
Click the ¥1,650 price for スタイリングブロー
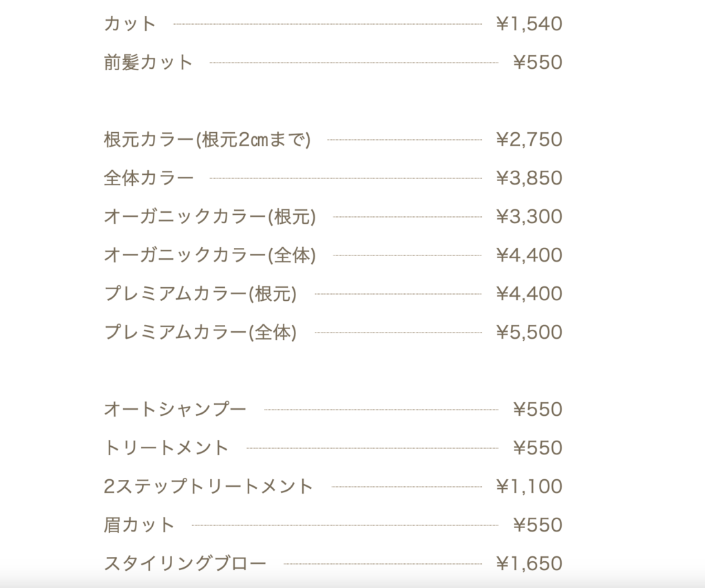coord(529,564)
